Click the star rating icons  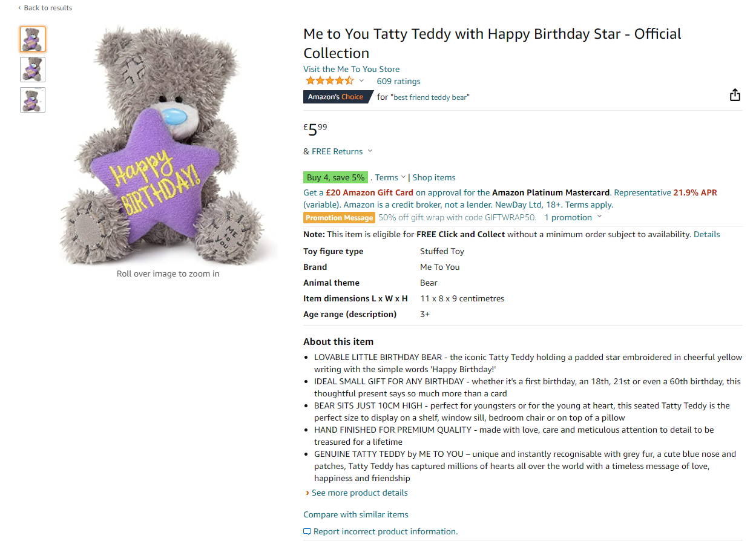[330, 80]
